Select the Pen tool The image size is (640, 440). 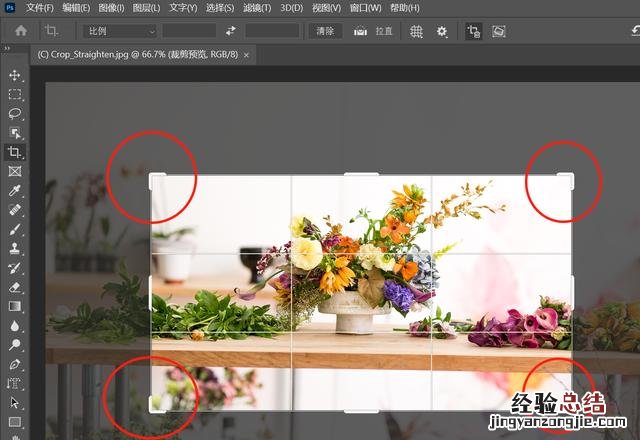coord(14,364)
